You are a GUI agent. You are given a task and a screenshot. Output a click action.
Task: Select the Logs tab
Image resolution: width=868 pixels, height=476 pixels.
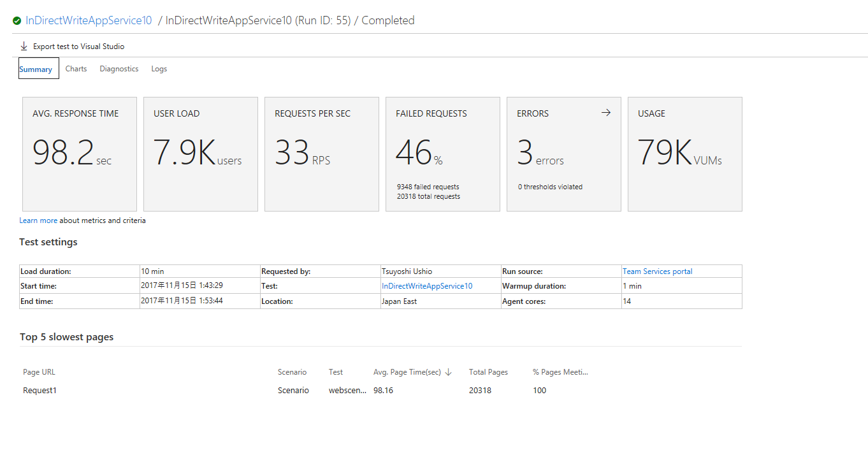tap(159, 68)
